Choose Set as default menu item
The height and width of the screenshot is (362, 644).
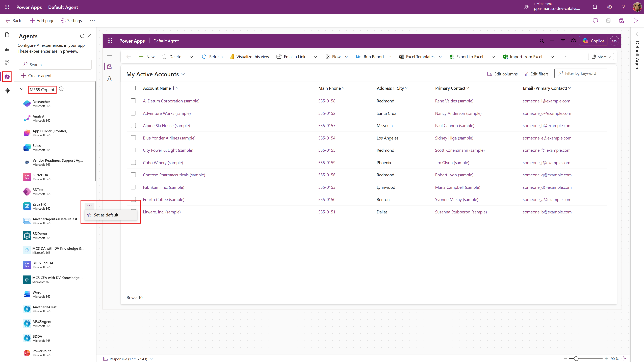click(x=111, y=215)
